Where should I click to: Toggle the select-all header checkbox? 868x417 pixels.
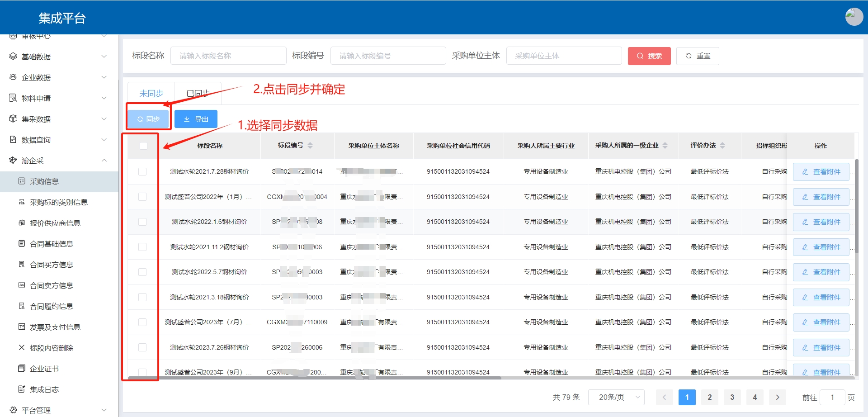pyautogui.click(x=143, y=146)
